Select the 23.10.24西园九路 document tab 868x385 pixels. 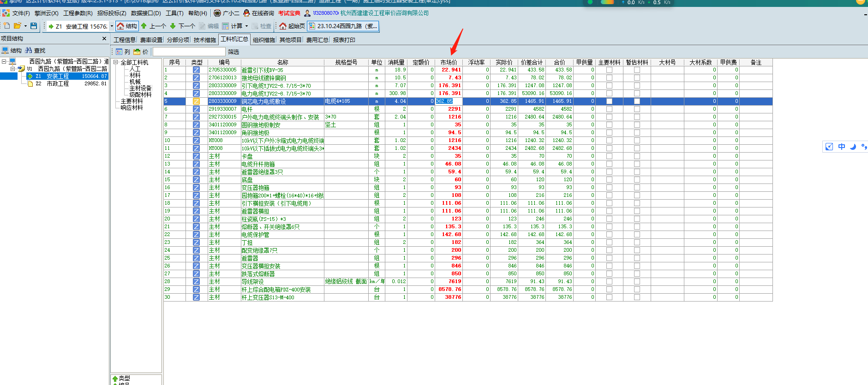344,26
